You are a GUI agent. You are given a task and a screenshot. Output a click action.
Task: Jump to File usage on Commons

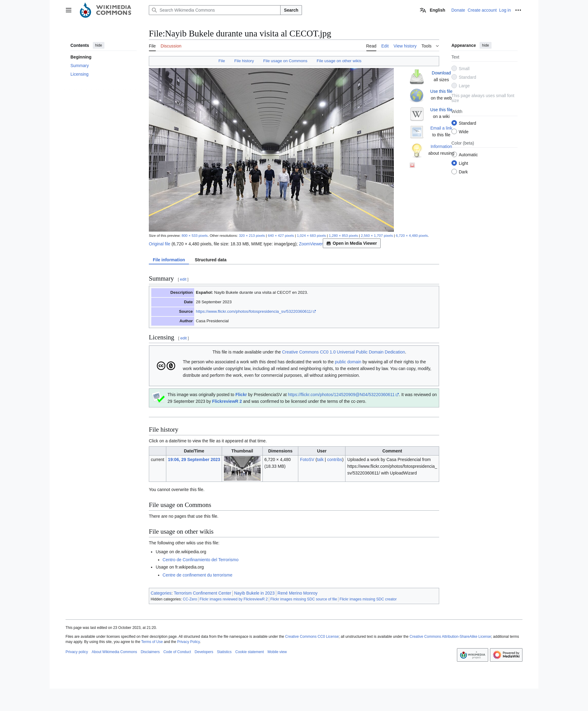point(285,61)
